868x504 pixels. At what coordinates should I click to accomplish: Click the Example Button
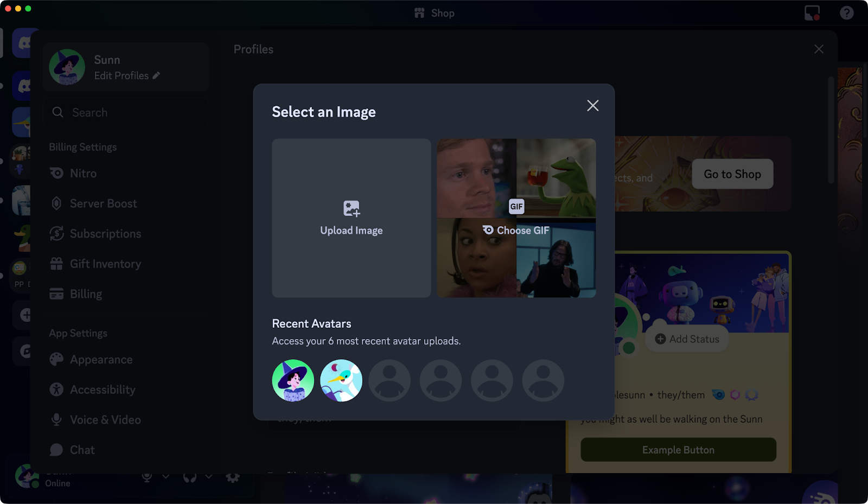pyautogui.click(x=678, y=450)
